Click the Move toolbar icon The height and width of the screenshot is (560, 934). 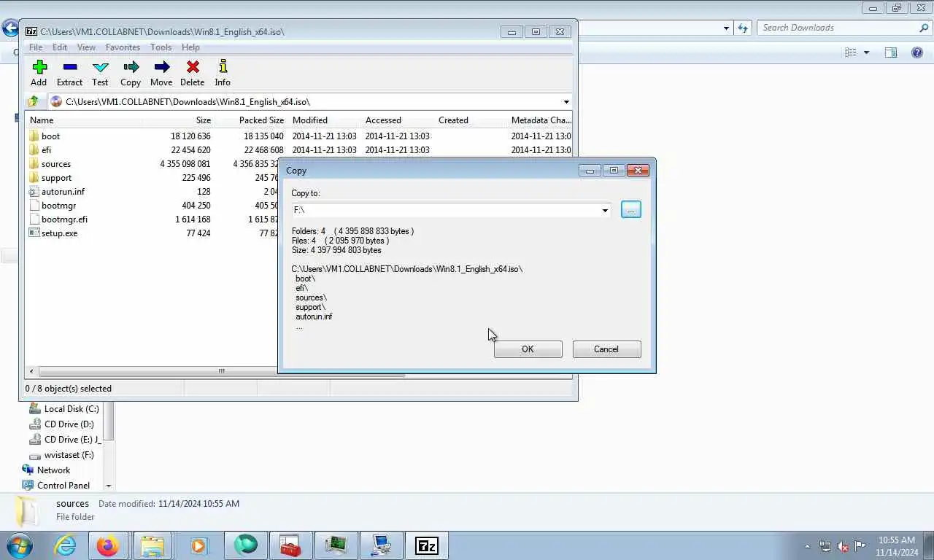tap(162, 67)
